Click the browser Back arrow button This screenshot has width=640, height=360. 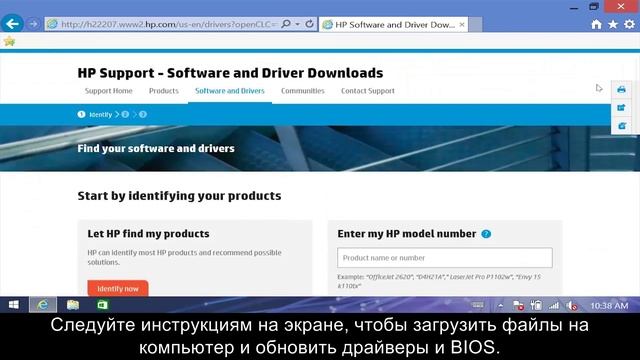[12, 24]
